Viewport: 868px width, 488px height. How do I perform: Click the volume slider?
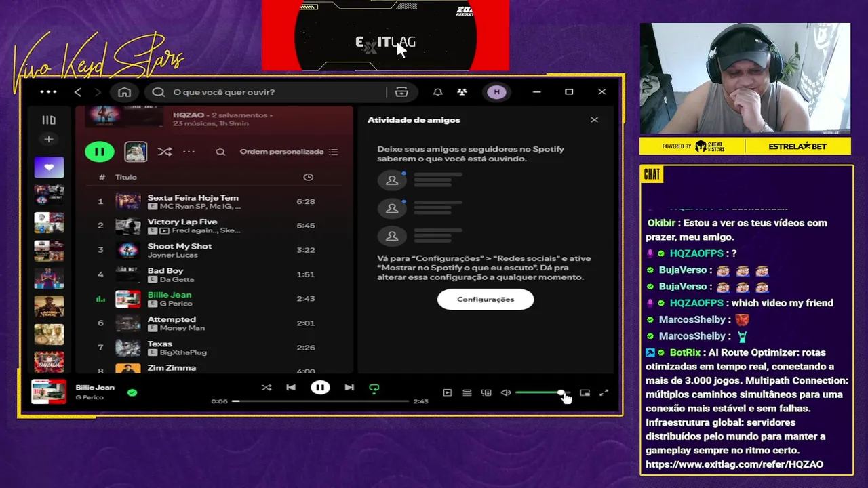(x=542, y=392)
